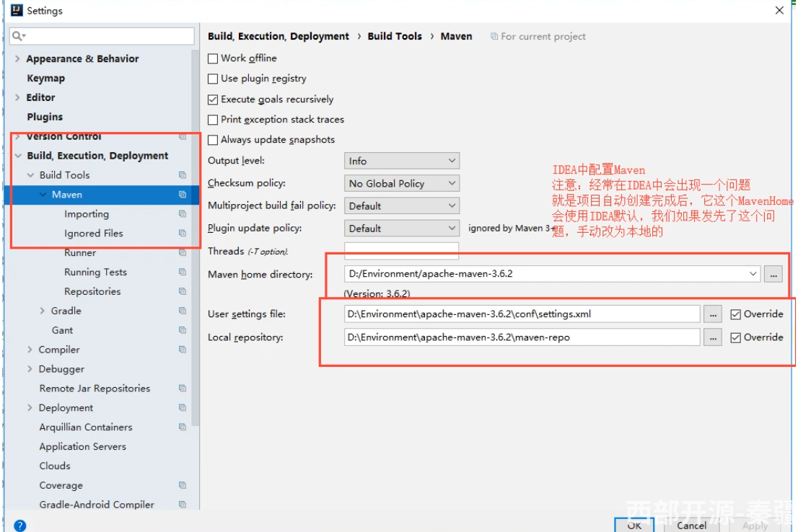Image resolution: width=798 pixels, height=532 pixels.
Task: Click the User settings file path field
Action: pos(522,314)
